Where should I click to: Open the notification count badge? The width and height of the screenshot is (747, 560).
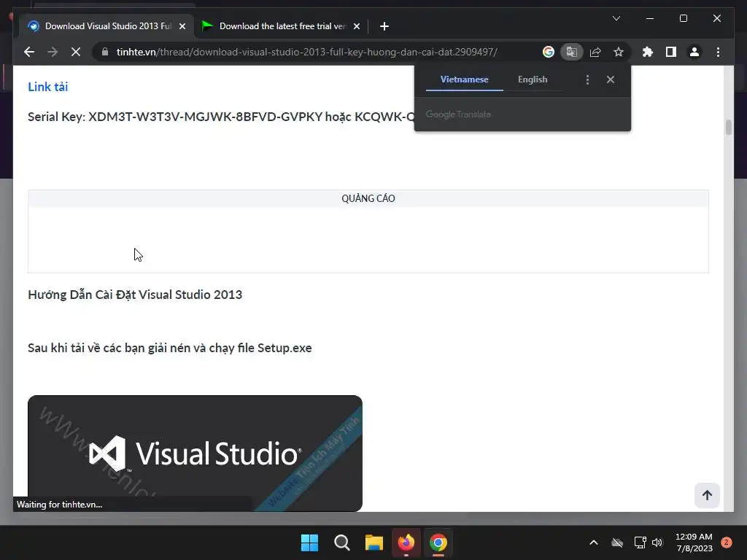pos(726,542)
